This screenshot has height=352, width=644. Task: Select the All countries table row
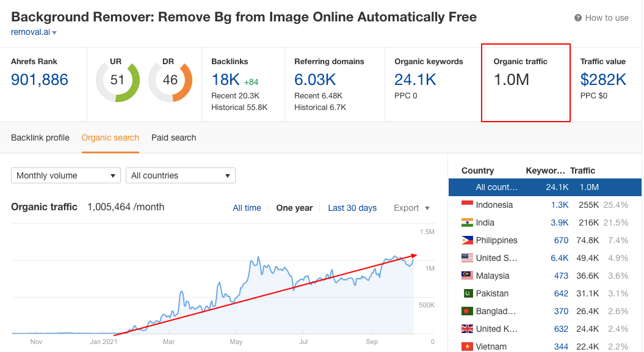click(545, 187)
